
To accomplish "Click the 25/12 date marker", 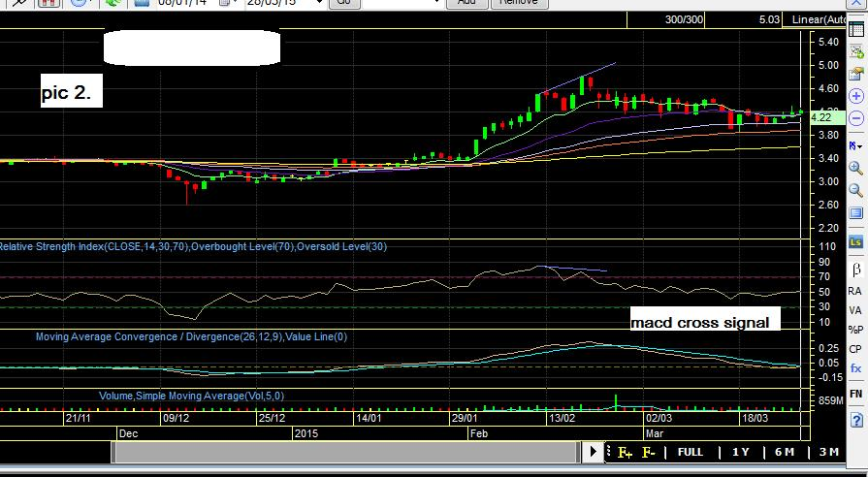I will click(272, 418).
